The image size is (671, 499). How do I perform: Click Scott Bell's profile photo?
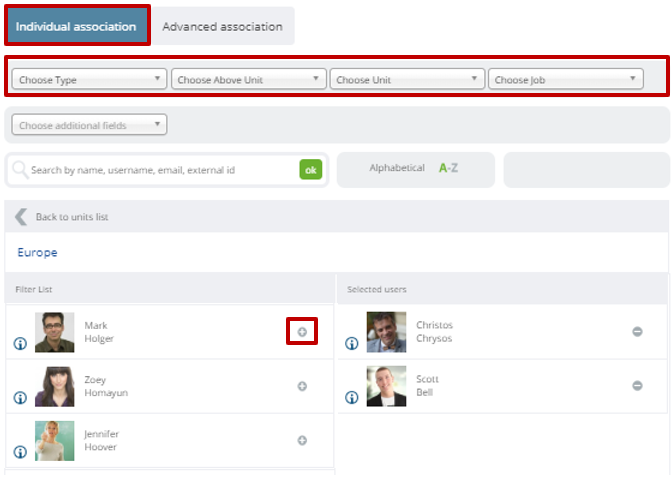386,386
